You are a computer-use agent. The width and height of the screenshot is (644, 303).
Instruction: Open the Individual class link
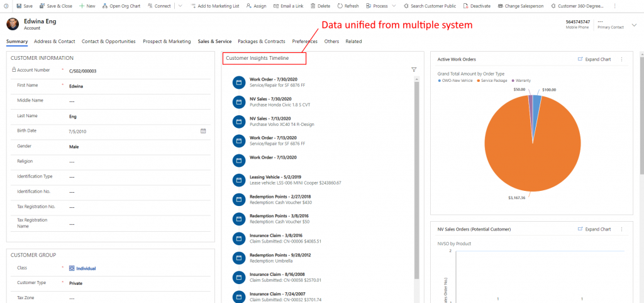[86, 268]
